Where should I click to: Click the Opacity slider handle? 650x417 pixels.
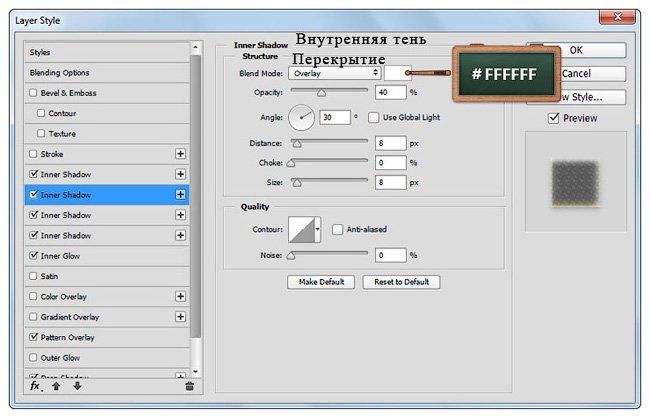[321, 92]
